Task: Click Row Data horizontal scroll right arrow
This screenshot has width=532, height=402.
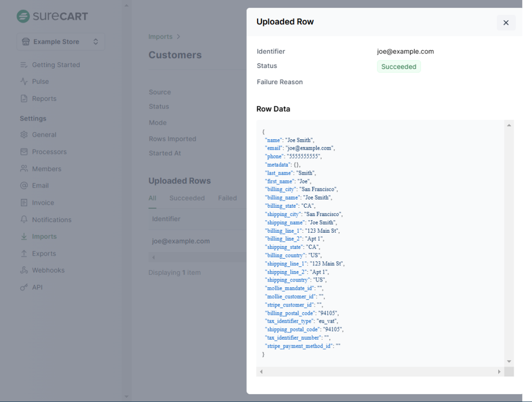Action: (x=499, y=372)
